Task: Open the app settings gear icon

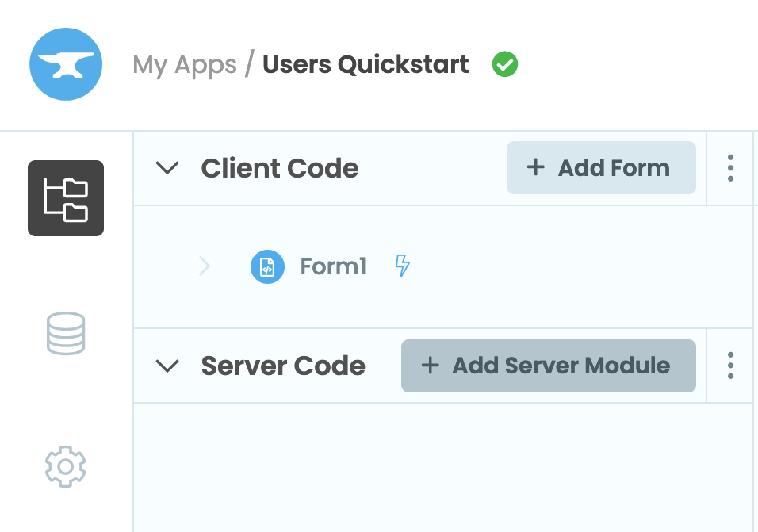Action: click(66, 466)
